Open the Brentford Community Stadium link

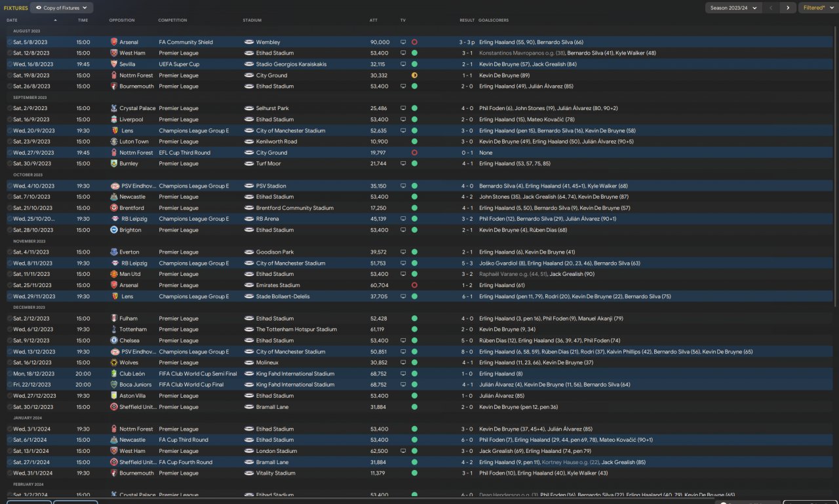click(295, 208)
